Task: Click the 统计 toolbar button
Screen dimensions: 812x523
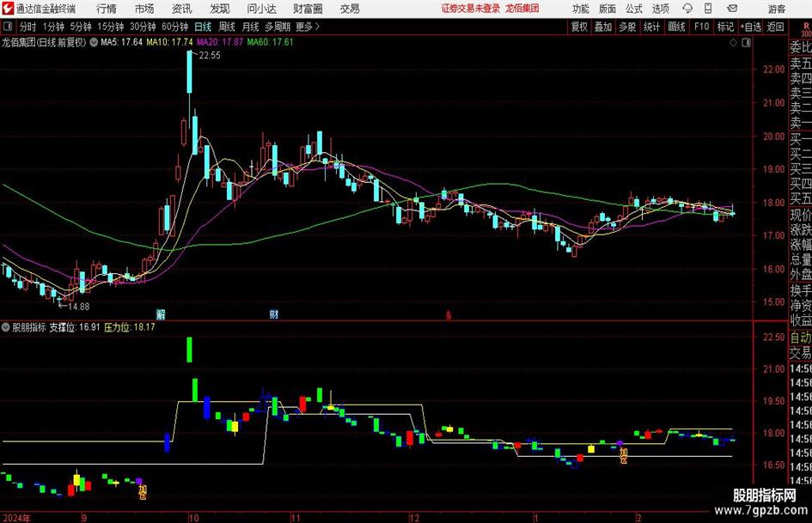Action: pyautogui.click(x=651, y=27)
